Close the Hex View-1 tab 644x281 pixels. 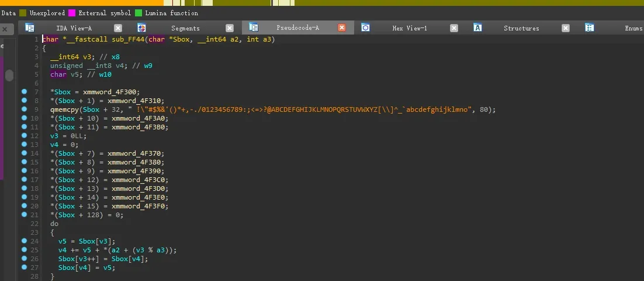(x=454, y=28)
